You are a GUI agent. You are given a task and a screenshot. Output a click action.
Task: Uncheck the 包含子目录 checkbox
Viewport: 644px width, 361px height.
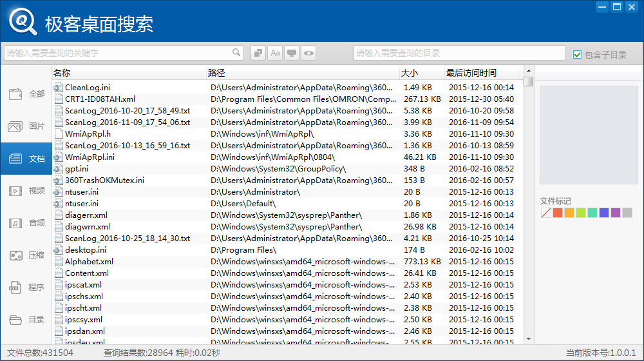point(578,55)
